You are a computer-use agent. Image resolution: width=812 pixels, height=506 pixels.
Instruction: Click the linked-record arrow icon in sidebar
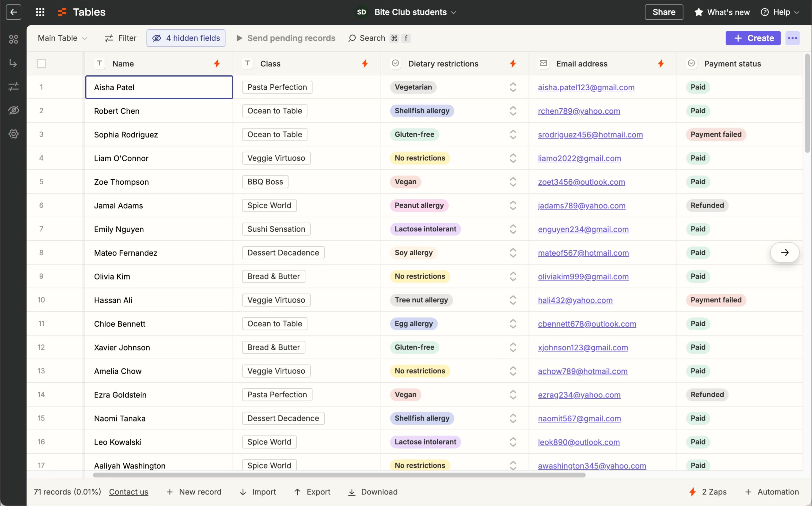tap(13, 63)
